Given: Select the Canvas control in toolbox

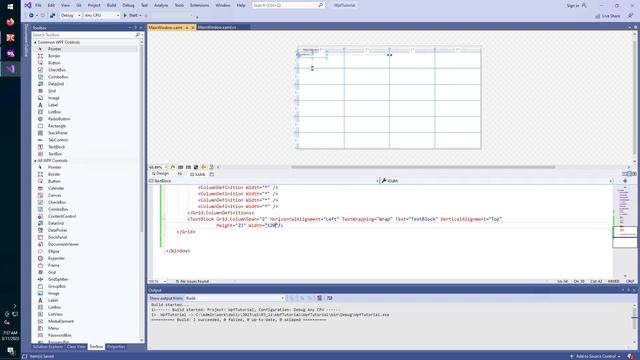Looking at the screenshot, I should tap(54, 195).
